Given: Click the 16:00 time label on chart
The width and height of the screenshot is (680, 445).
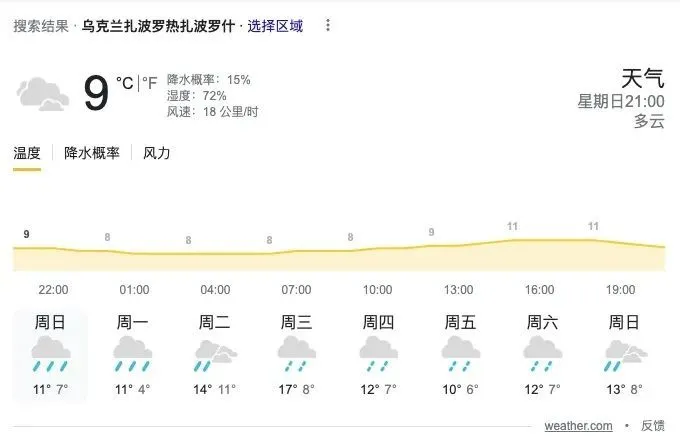Looking at the screenshot, I should (540, 290).
